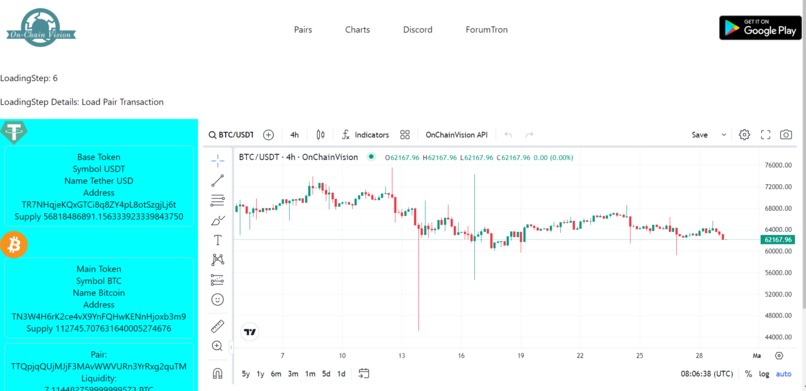Image resolution: width=806 pixels, height=391 pixels.
Task: Open the ForumTron link
Action: pos(486,30)
